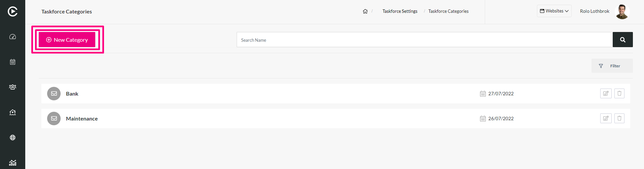The image size is (644, 169).
Task: Open Taskforce Settings breadcrumb
Action: (400, 11)
